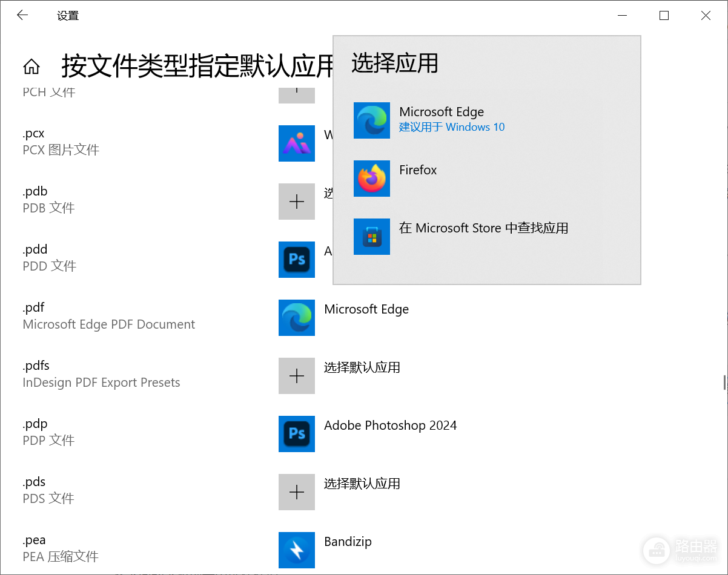Click the Photoshop icon for .pdd files
728x575 pixels.
pos(297,260)
